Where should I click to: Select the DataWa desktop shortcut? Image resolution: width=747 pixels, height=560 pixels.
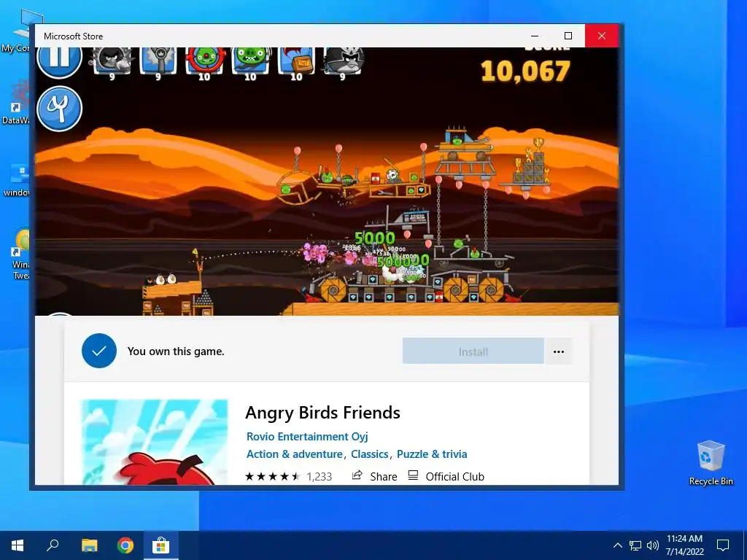15,102
